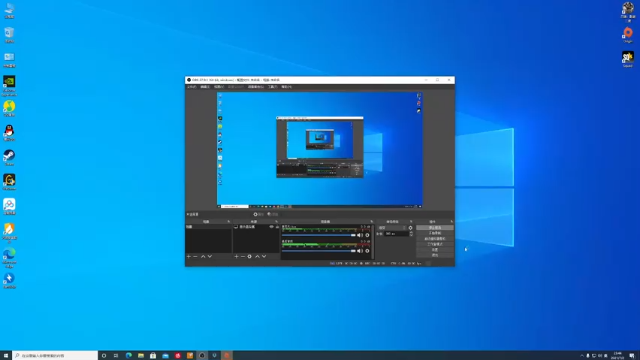640x360 pixels.
Task: Click the OBS Studio icon on the taskbar
Action: 202,356
